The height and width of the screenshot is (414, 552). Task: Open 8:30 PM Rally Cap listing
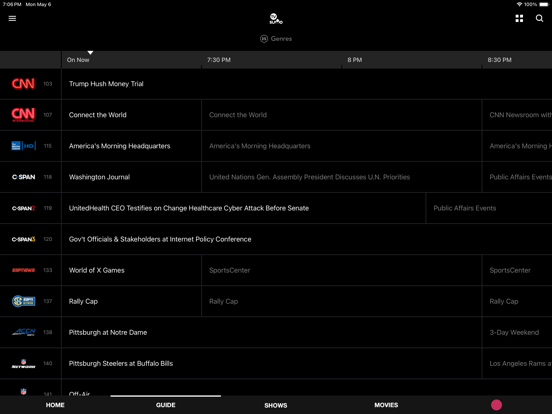(x=517, y=301)
